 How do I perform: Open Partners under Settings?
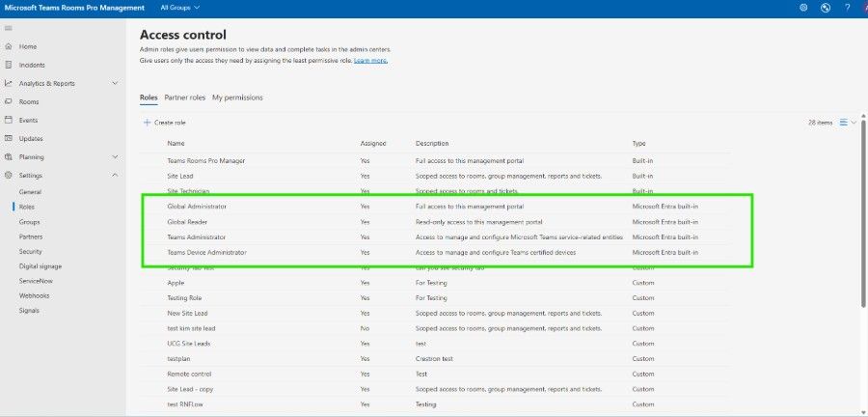(x=31, y=236)
